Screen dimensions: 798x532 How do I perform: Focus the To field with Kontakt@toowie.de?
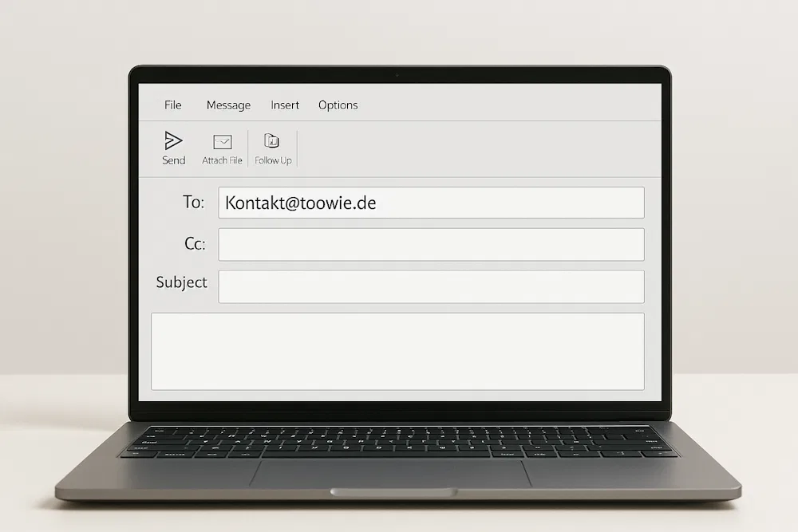[431, 203]
